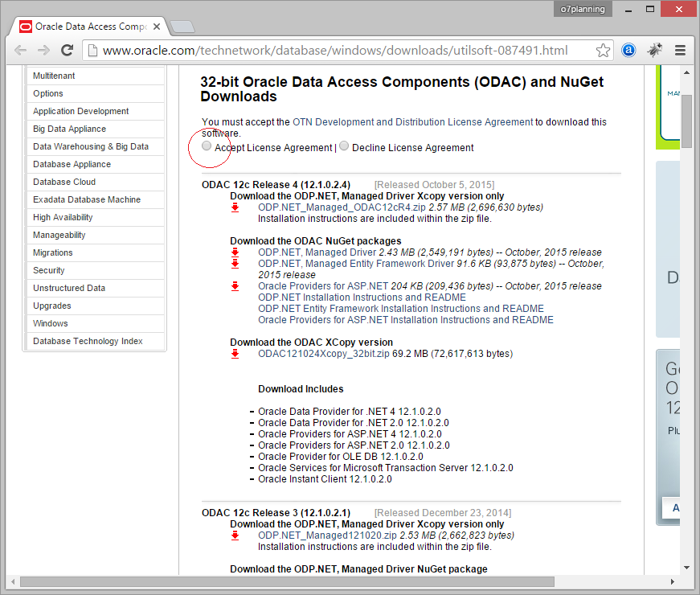Click the vertical scrollbar up arrow
The image size is (700, 595).
click(x=686, y=72)
